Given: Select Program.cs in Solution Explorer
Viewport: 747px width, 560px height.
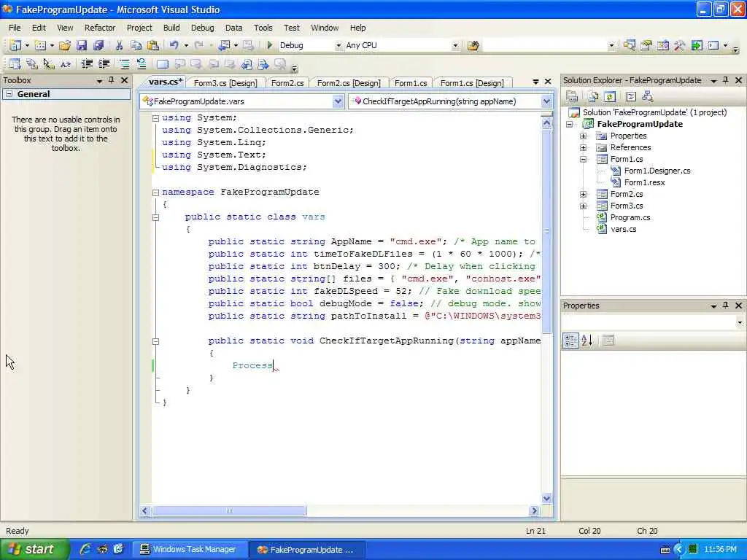Looking at the screenshot, I should [630, 217].
